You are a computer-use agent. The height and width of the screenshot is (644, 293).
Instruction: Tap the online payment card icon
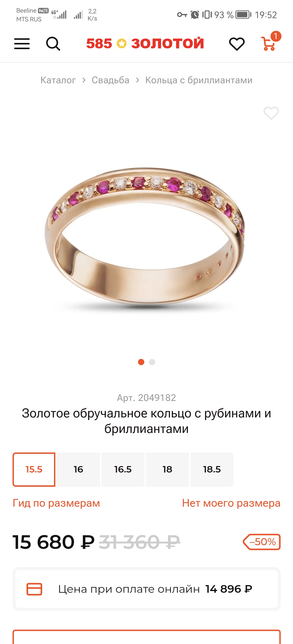coord(34,589)
